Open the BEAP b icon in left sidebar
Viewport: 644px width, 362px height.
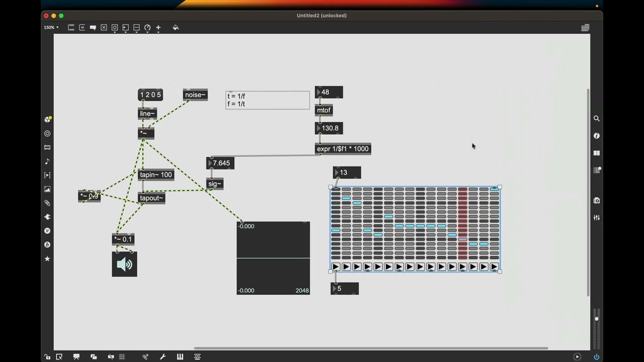(x=47, y=245)
